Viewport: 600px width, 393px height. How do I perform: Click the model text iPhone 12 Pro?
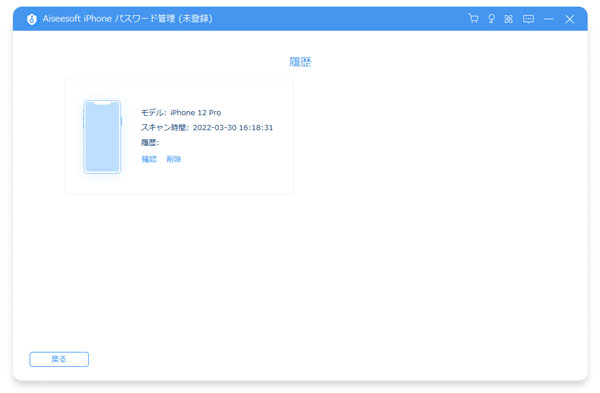[196, 113]
